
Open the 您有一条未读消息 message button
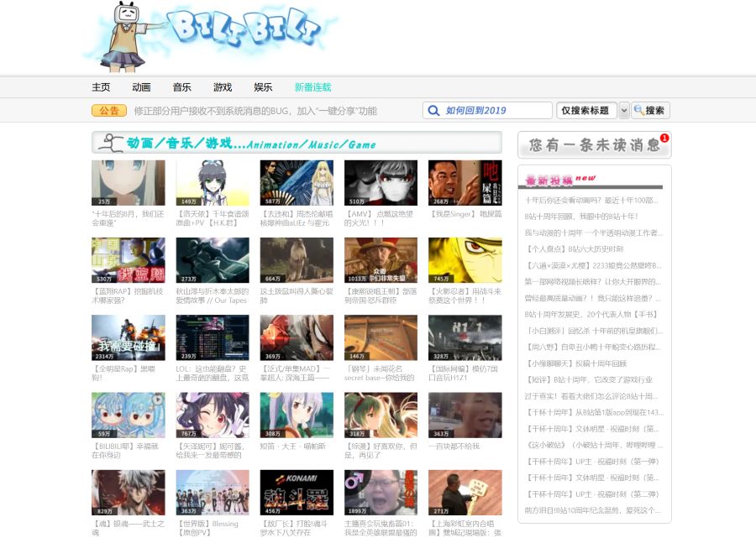593,145
